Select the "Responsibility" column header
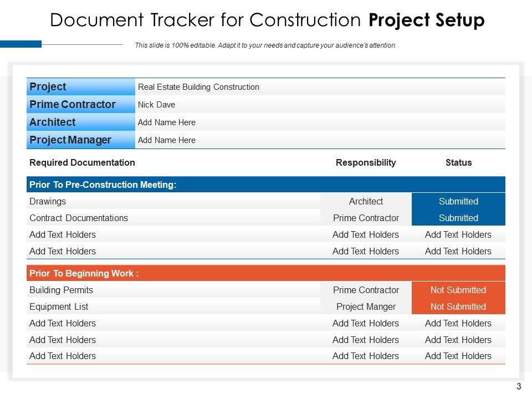532x399 pixels. pyautogui.click(x=366, y=162)
